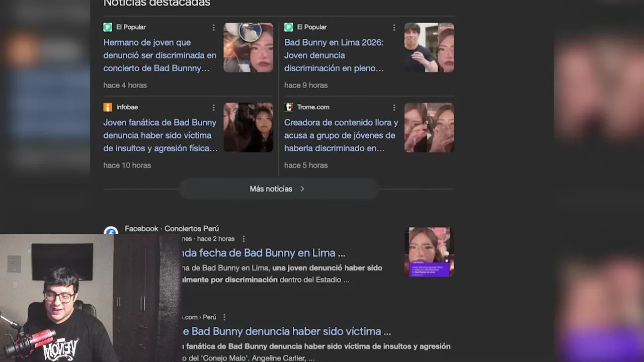Open three-dot menu on the Trome.com card

click(394, 107)
